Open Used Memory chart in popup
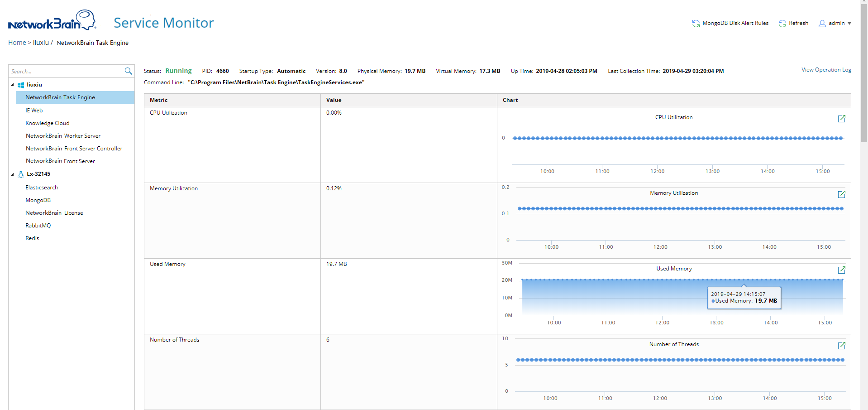Viewport: 868px width, 410px height. (x=841, y=270)
